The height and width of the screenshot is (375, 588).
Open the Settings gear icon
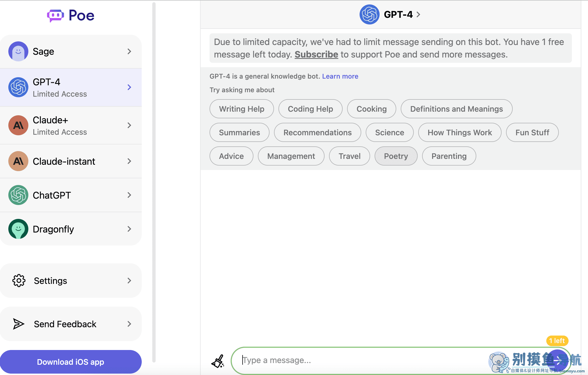(19, 281)
